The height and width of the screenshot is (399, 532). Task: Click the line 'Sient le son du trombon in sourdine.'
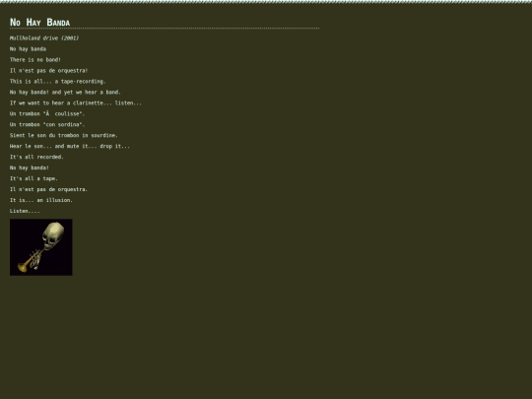pyautogui.click(x=64, y=135)
